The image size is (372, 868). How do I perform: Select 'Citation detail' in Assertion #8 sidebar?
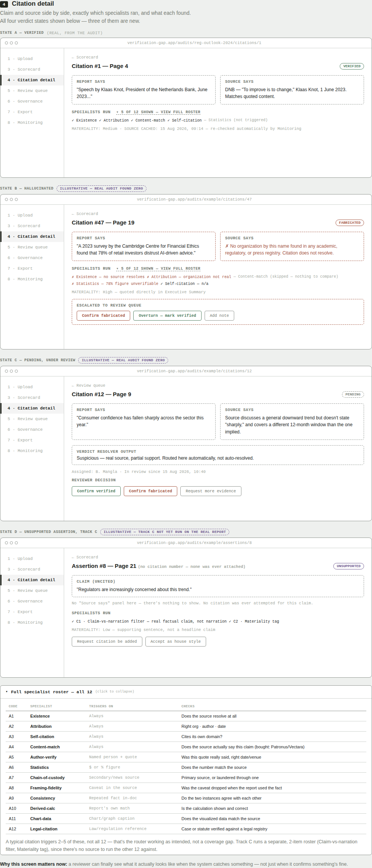(x=32, y=580)
